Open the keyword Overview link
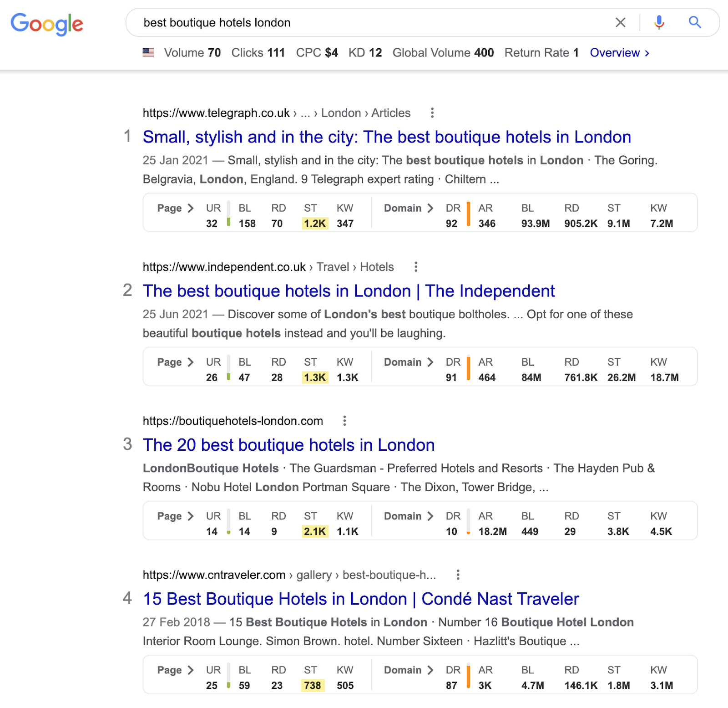This screenshot has width=728, height=708. 619,53
